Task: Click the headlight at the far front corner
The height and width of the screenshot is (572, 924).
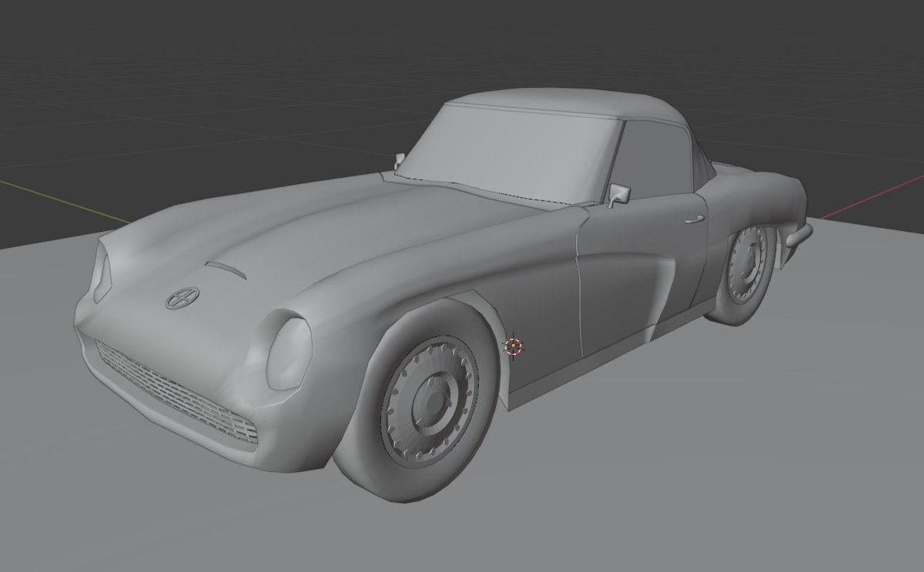Action: tap(102, 273)
